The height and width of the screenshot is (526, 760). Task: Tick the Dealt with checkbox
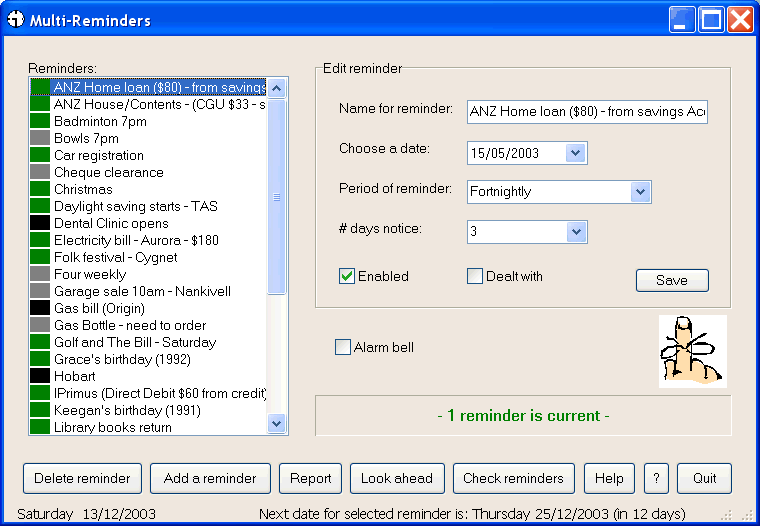(x=475, y=276)
